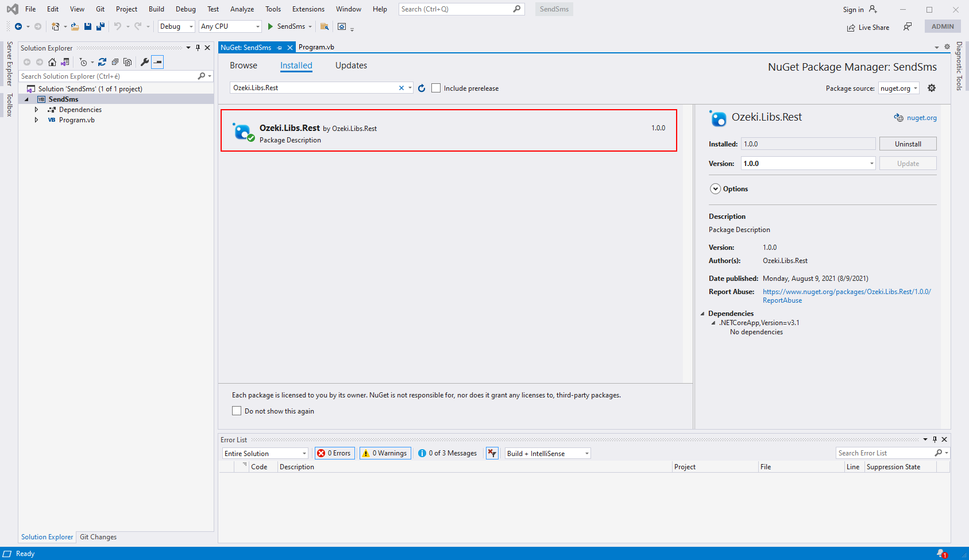
Task: Click Sign in
Action: 860,9
